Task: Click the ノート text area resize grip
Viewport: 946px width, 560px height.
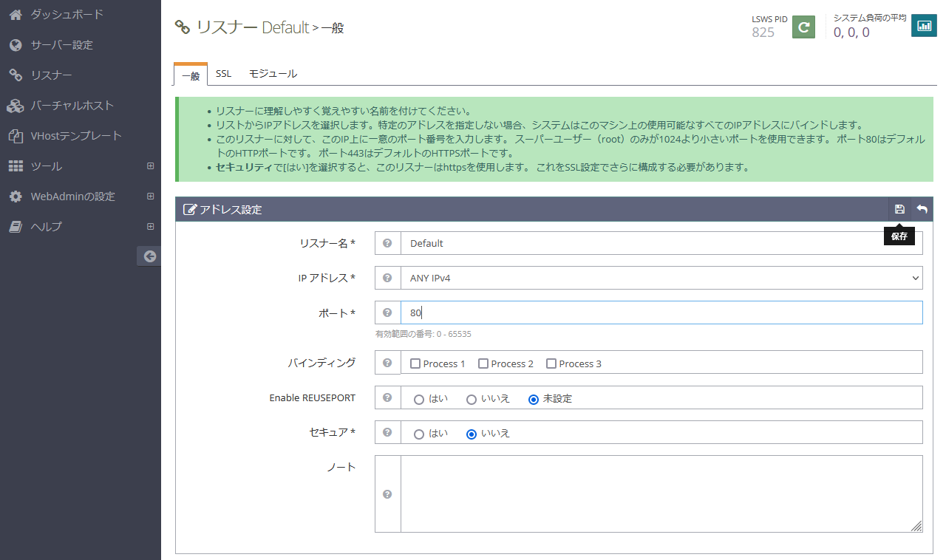Action: (x=916, y=526)
